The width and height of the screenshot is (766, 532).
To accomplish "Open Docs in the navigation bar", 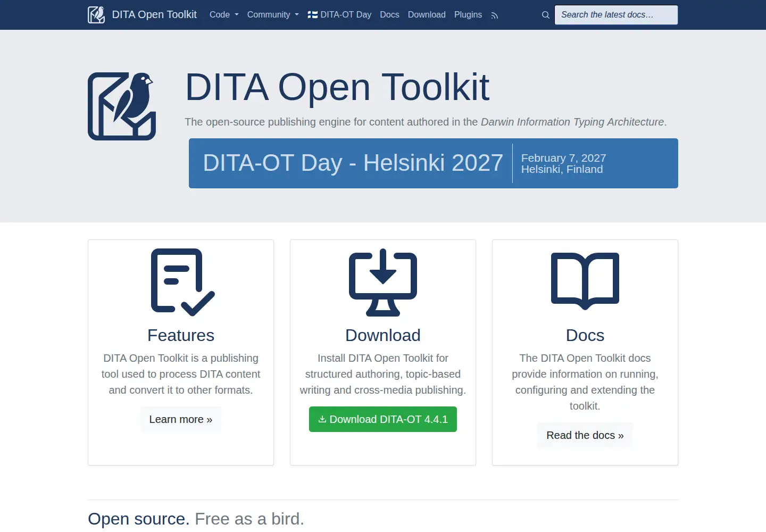I will point(389,15).
